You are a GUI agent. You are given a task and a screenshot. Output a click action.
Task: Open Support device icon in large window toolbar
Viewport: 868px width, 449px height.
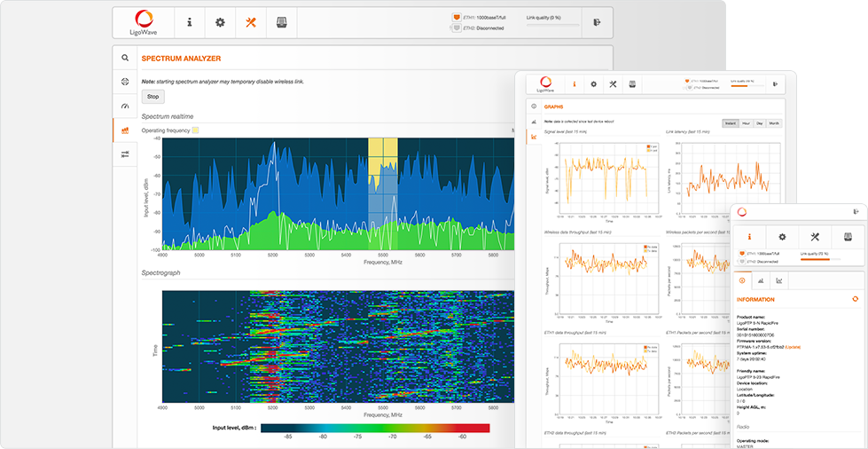coord(281,23)
